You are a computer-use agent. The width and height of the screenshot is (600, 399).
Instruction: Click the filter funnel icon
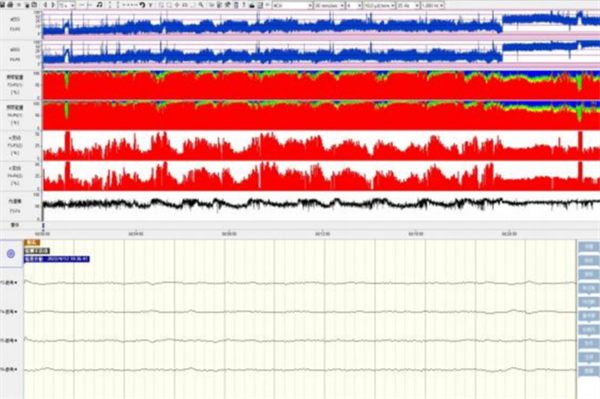tap(150, 5)
